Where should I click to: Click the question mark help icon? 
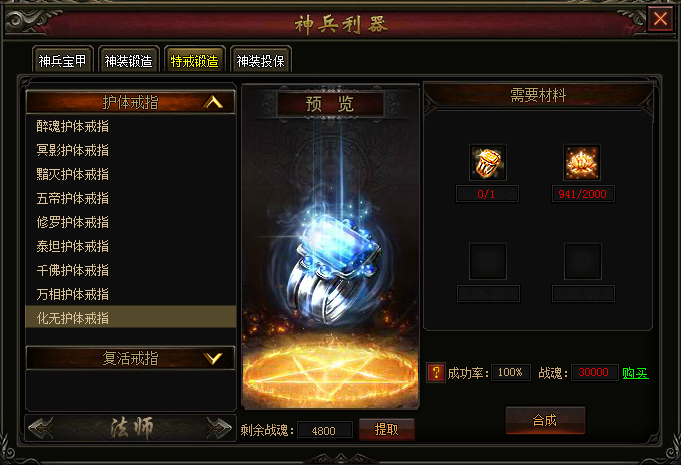coord(436,373)
